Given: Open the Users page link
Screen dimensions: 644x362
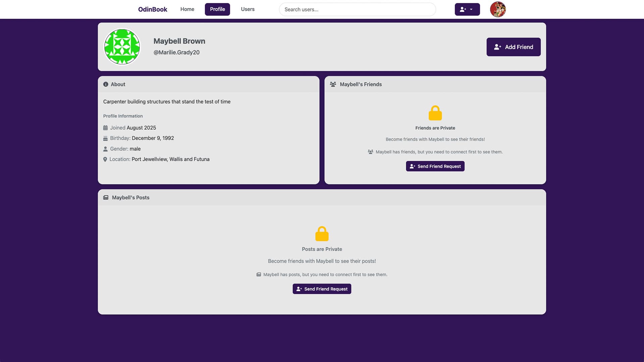Looking at the screenshot, I should (248, 9).
